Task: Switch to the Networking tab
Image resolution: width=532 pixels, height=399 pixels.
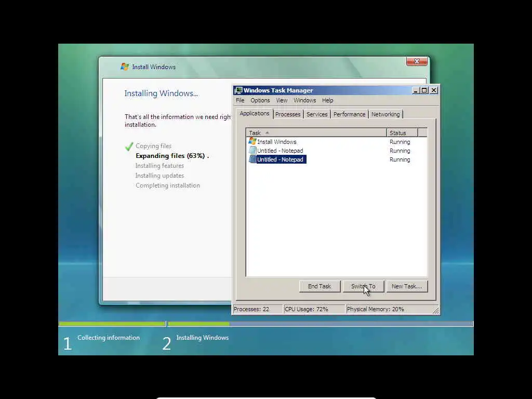Action: [385, 114]
